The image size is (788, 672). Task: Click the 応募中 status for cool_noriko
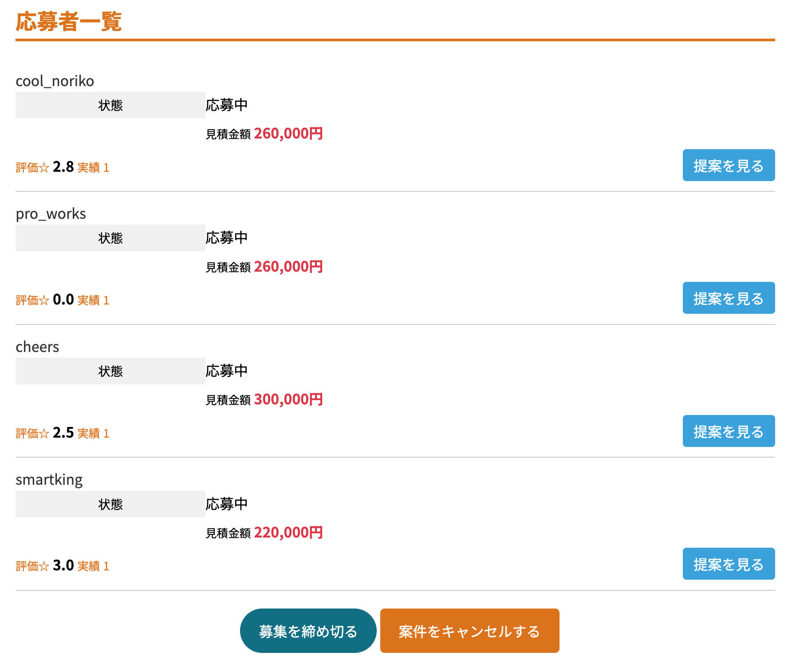pyautogui.click(x=226, y=105)
